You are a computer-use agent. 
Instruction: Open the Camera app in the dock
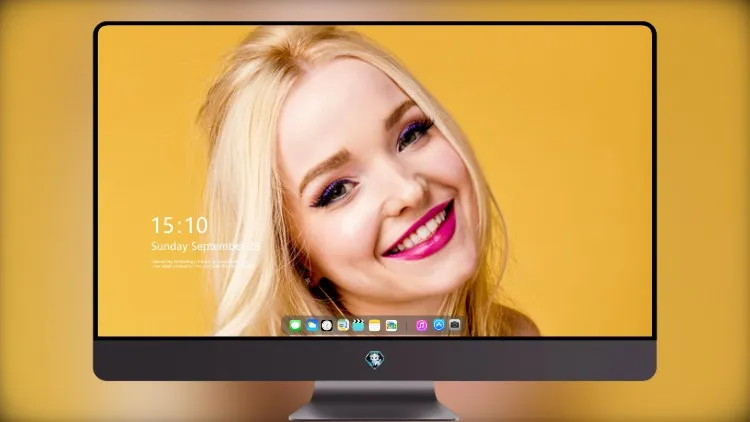[455, 325]
